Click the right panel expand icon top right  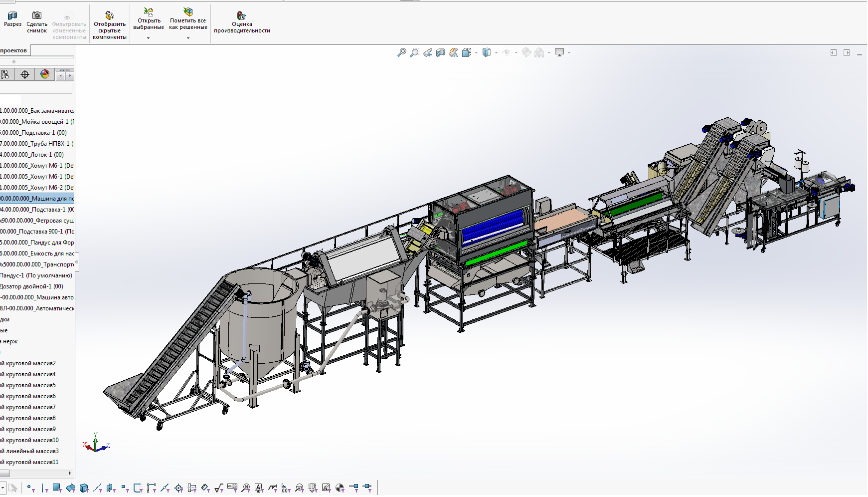tap(847, 52)
